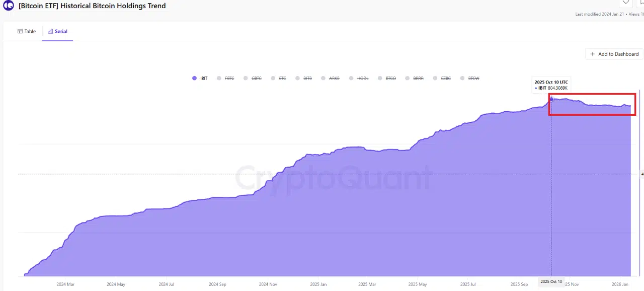Click the 2025 Oct 10 marker on the x-axis
Screen dimensions: 644x291
551,282
